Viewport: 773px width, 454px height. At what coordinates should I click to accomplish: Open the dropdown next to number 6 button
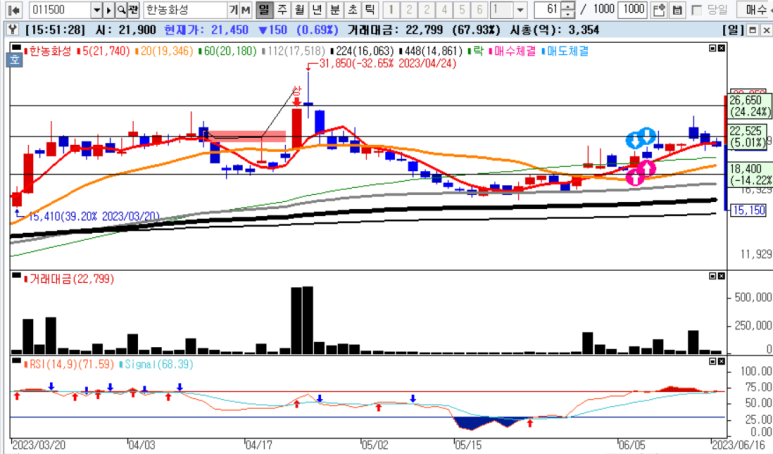(x=520, y=9)
